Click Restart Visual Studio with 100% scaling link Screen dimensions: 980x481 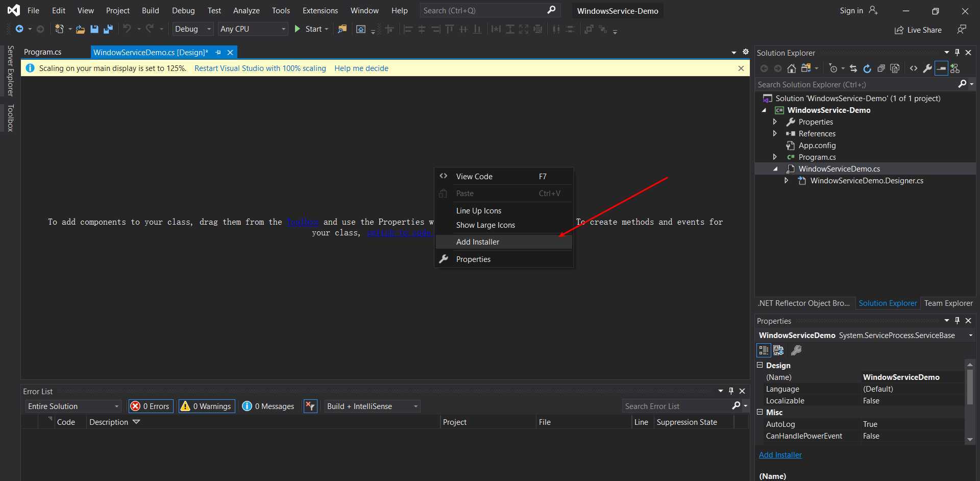[x=260, y=68]
